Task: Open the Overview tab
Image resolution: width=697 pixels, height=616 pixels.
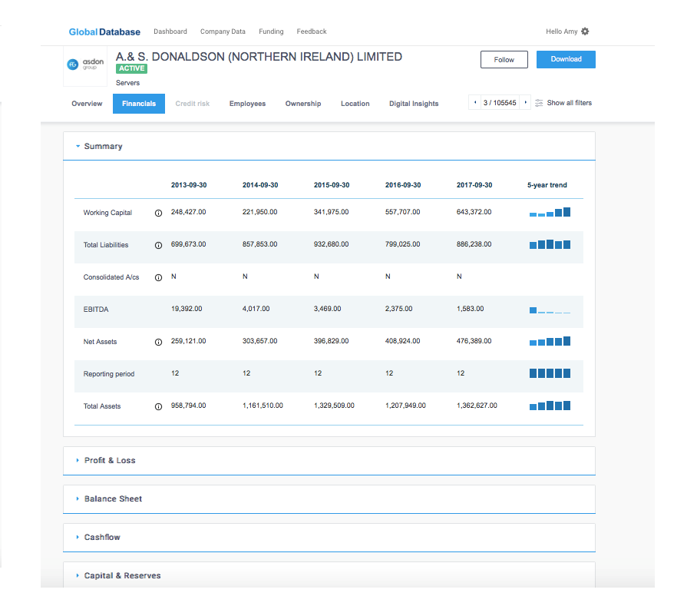Action: (87, 104)
